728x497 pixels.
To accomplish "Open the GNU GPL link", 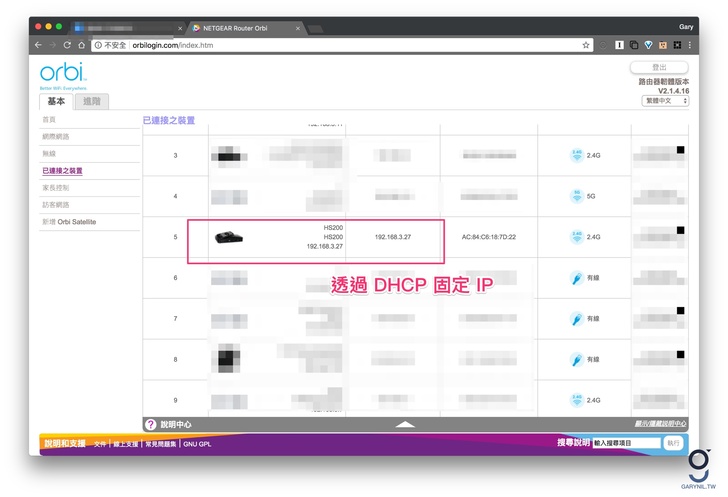I will (197, 444).
